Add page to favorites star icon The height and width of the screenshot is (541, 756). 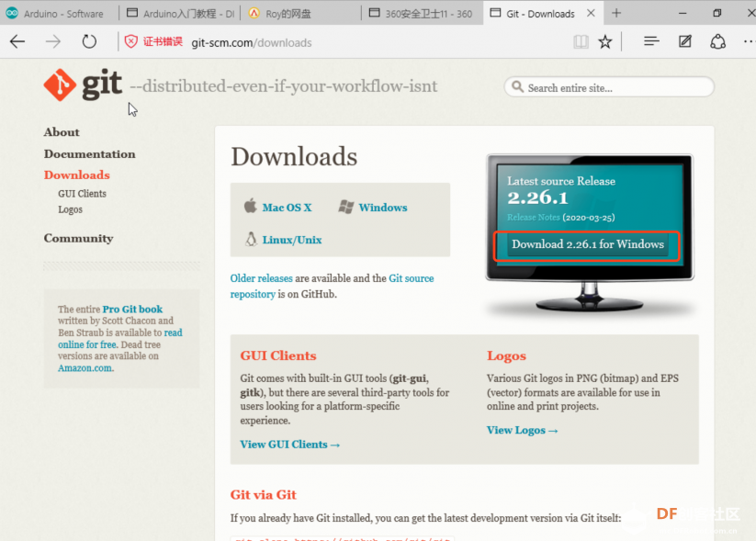605,42
